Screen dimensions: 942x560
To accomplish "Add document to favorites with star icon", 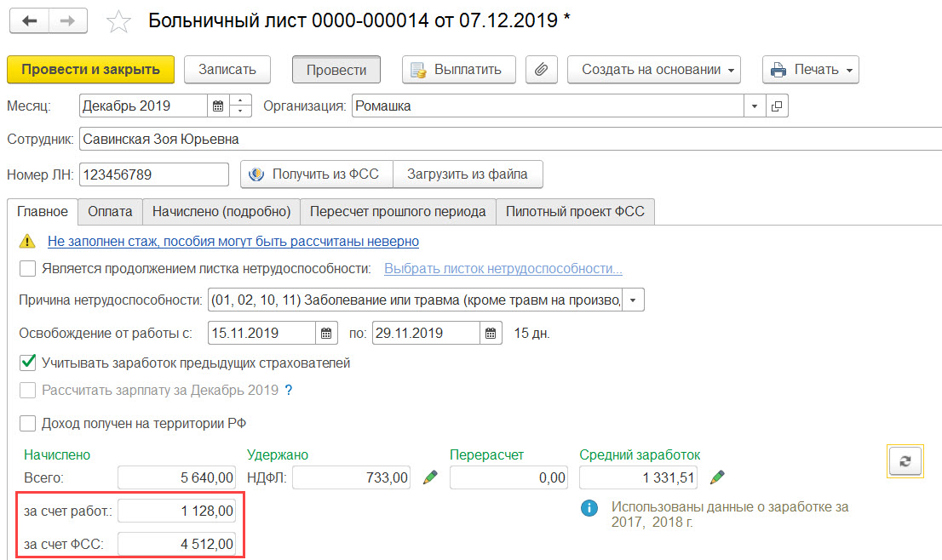I will [118, 22].
